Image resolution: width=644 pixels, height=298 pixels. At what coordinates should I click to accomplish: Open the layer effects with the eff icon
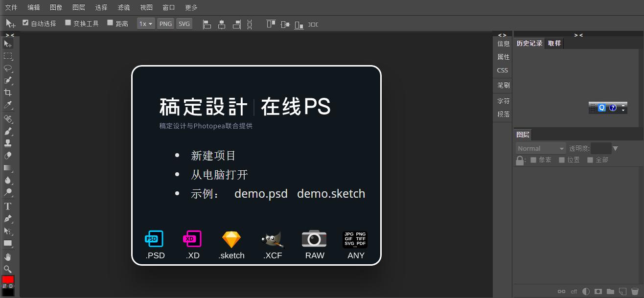point(574,291)
